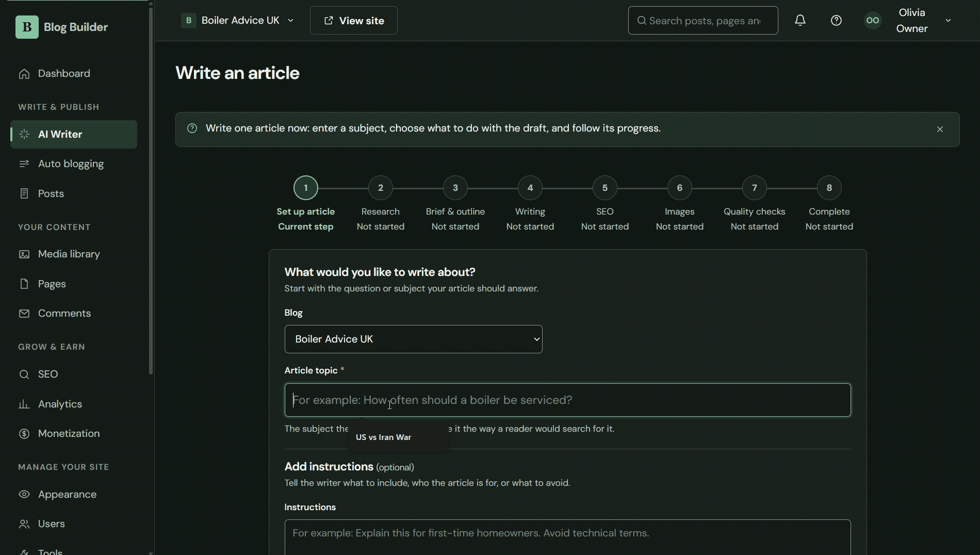Image resolution: width=980 pixels, height=555 pixels.
Task: Click the help icon in the info banner
Action: pyautogui.click(x=192, y=128)
